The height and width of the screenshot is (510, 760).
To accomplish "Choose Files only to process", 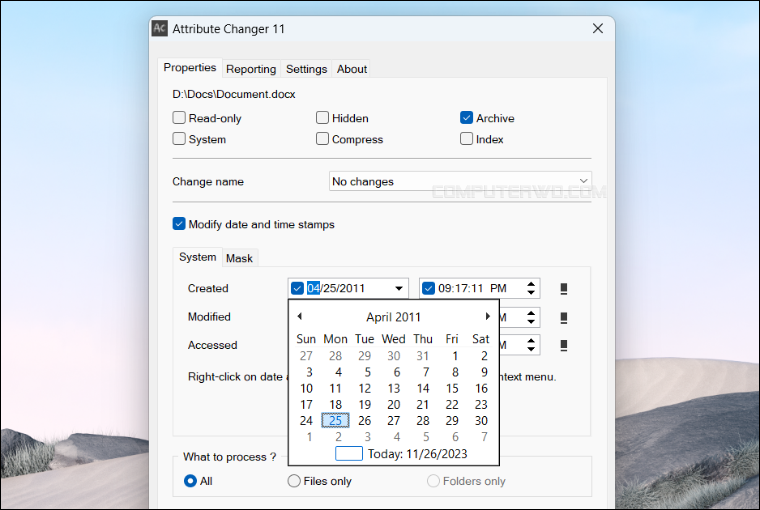I will coord(294,481).
